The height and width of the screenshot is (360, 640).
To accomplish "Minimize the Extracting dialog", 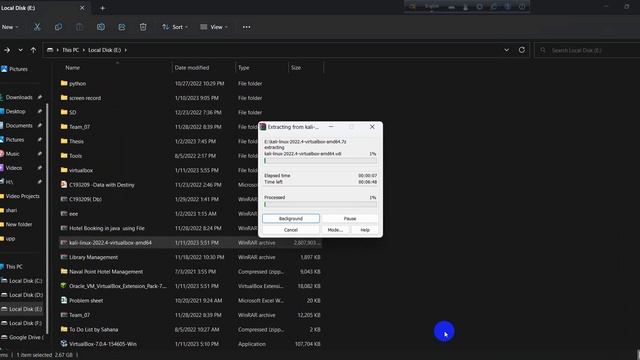I will (x=331, y=127).
